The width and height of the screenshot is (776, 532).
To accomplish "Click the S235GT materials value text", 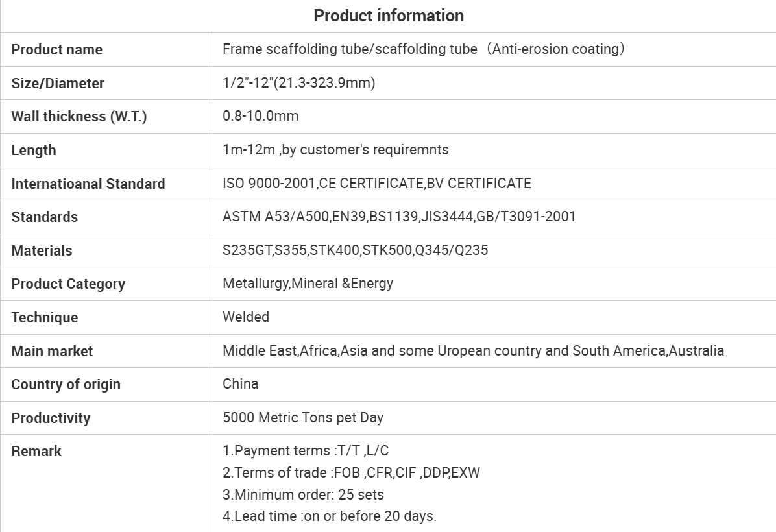I will [355, 250].
